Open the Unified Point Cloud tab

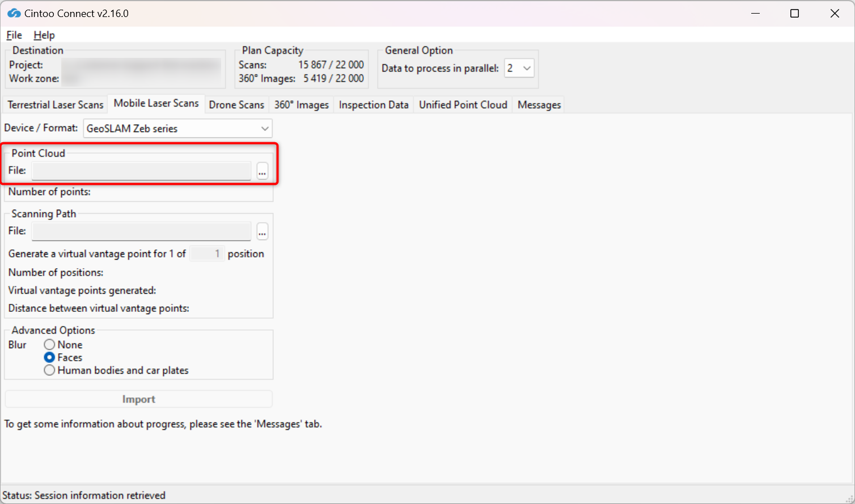click(x=463, y=105)
